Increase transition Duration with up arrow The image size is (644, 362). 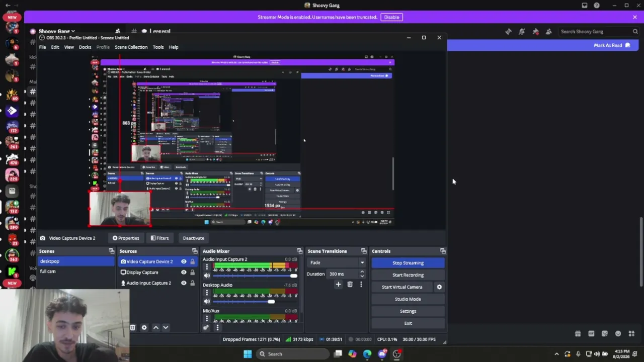[362, 272]
